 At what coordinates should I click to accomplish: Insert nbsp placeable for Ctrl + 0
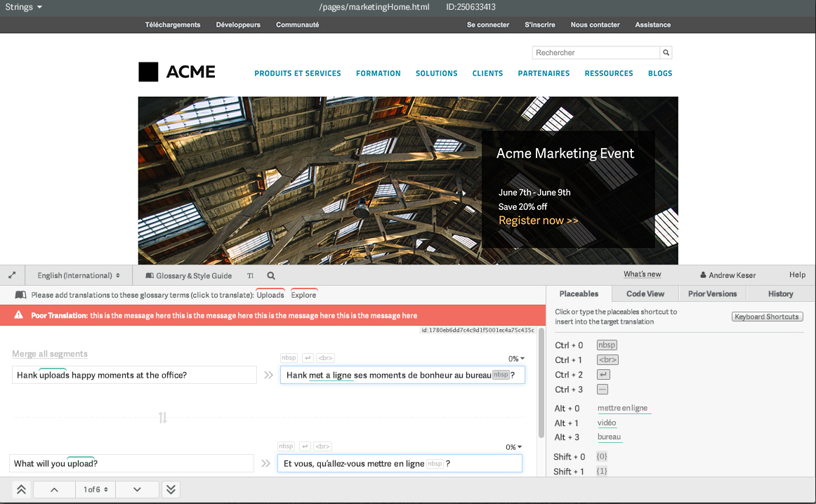tap(607, 345)
